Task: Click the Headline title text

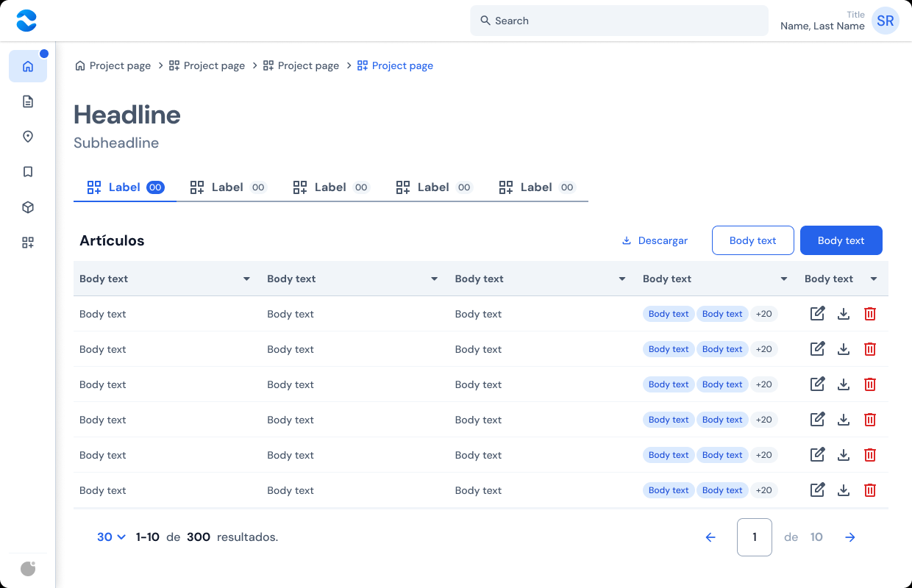Action: pos(127,115)
